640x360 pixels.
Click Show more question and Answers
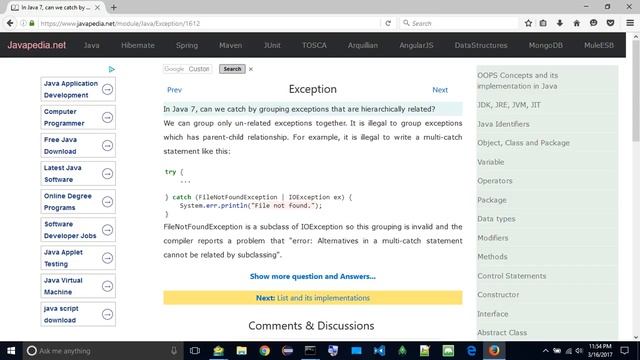point(313,276)
